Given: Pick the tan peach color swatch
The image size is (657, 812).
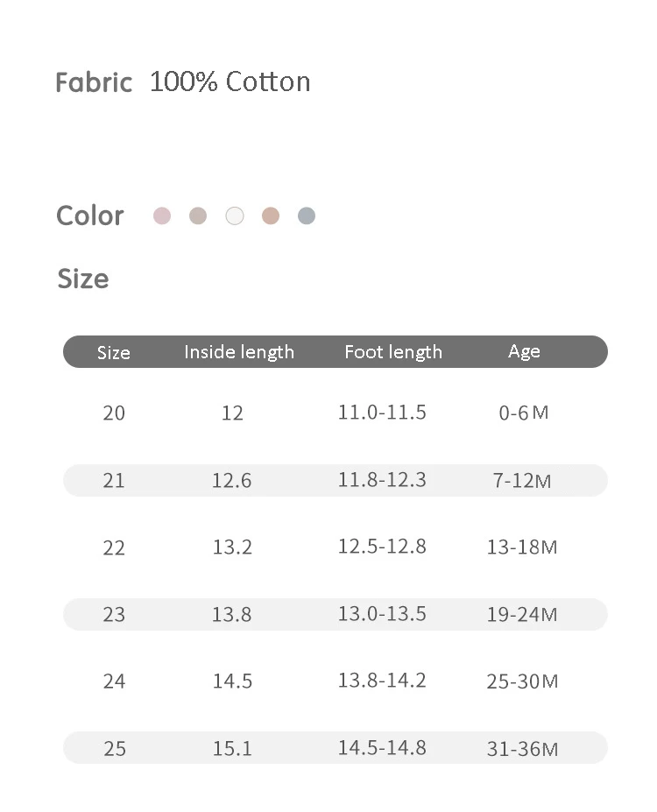Looking at the screenshot, I should pyautogui.click(x=271, y=215).
